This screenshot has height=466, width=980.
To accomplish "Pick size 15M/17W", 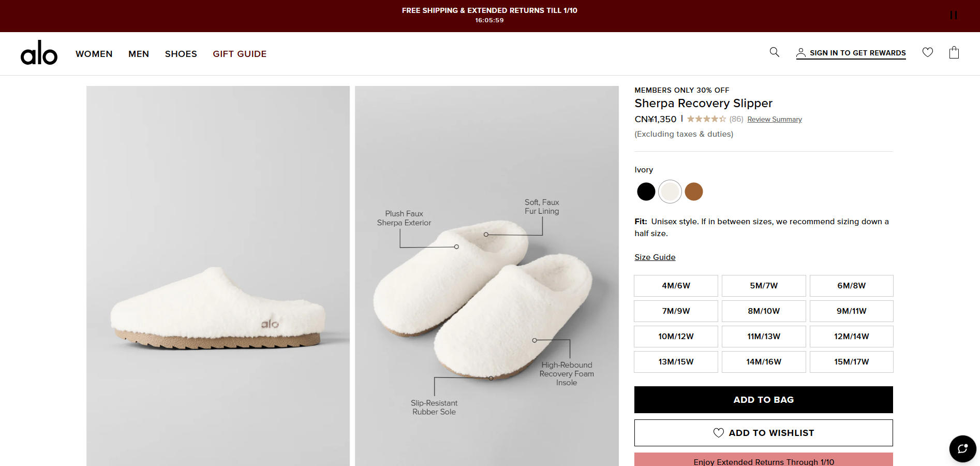I will [851, 362].
